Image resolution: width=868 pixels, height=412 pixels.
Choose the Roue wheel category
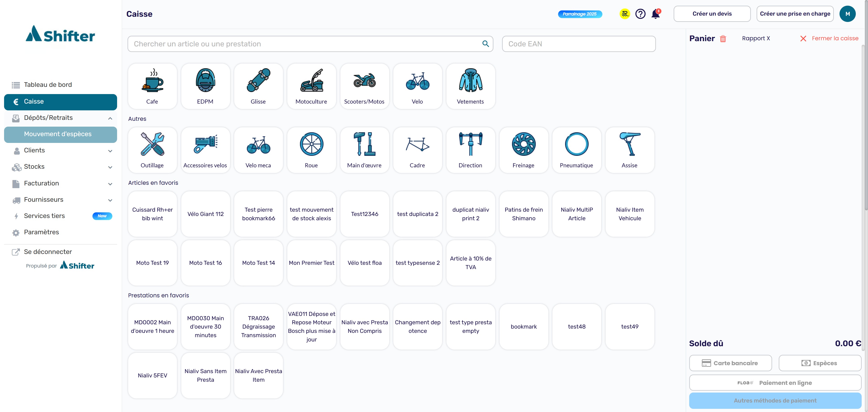click(311, 150)
